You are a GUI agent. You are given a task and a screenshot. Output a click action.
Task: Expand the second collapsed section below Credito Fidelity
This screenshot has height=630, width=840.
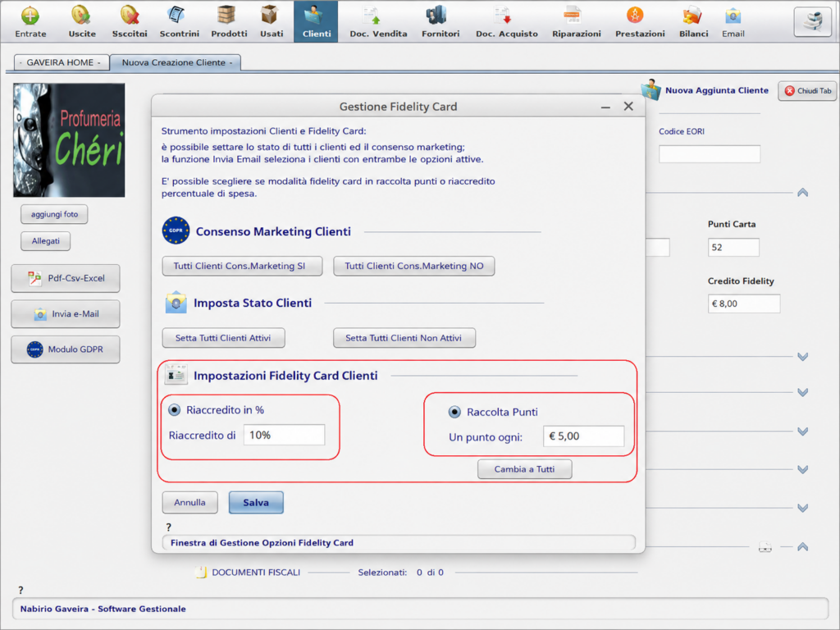pos(802,392)
